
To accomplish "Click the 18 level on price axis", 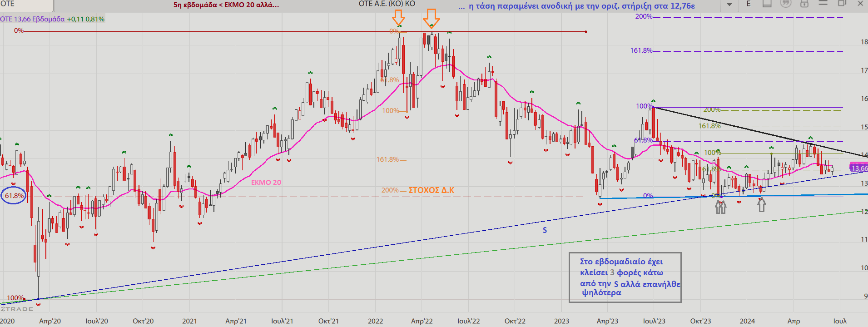I will click(x=864, y=42).
